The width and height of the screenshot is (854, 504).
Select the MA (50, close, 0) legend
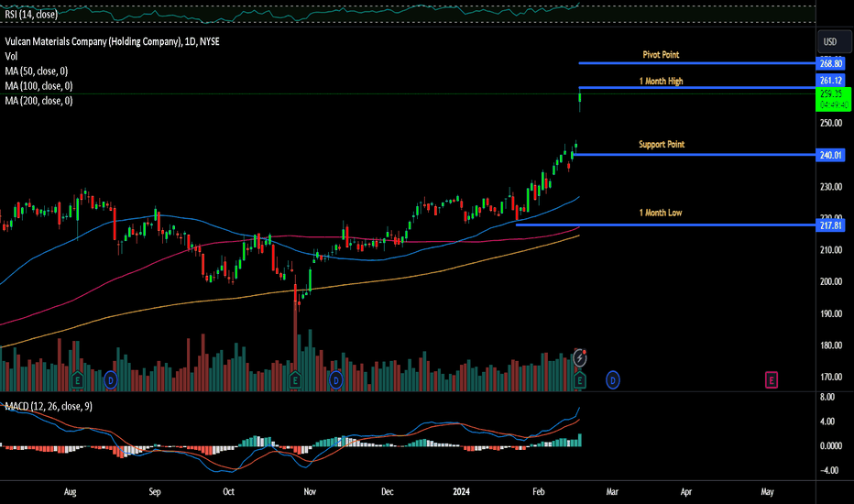tap(37, 71)
